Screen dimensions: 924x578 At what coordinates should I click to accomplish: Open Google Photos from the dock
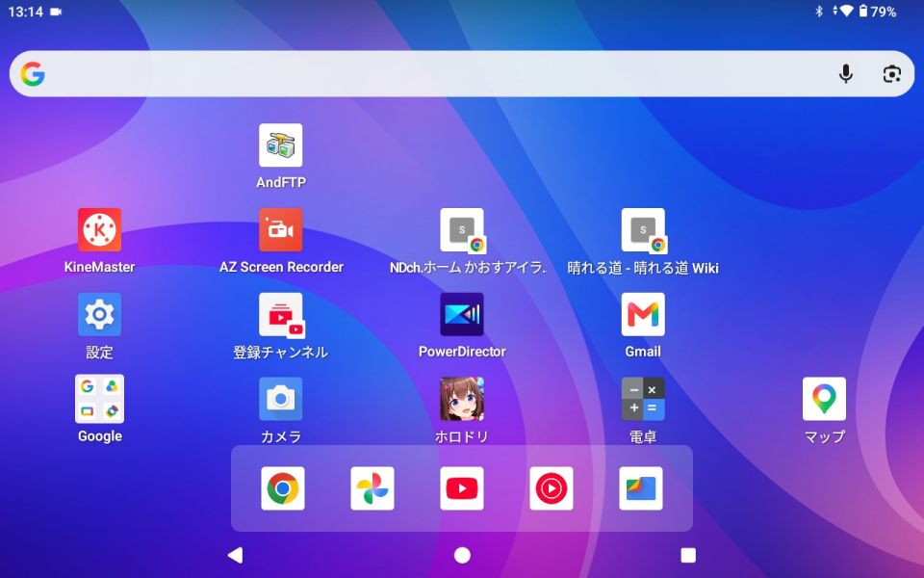click(372, 488)
